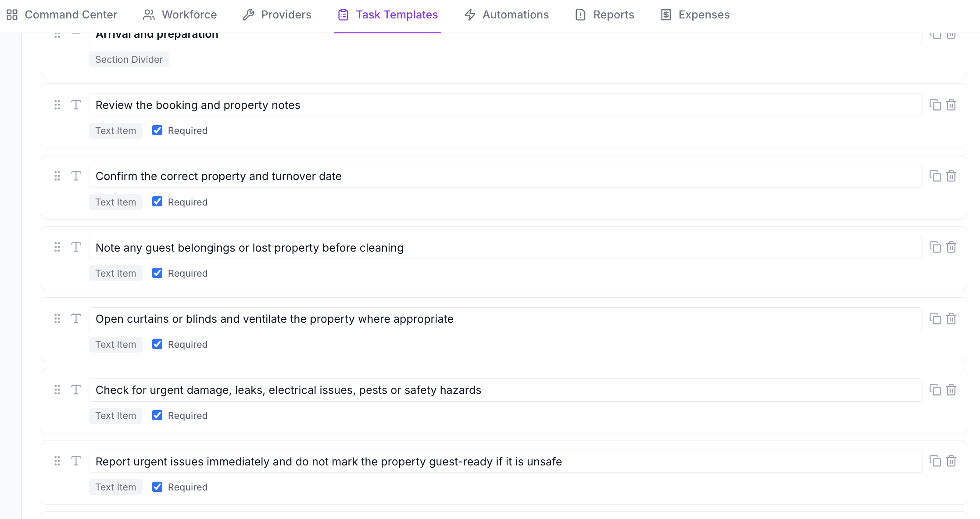Duplicate the 'Report urgent issues immediately' item
This screenshot has width=980, height=519.
pos(935,461)
